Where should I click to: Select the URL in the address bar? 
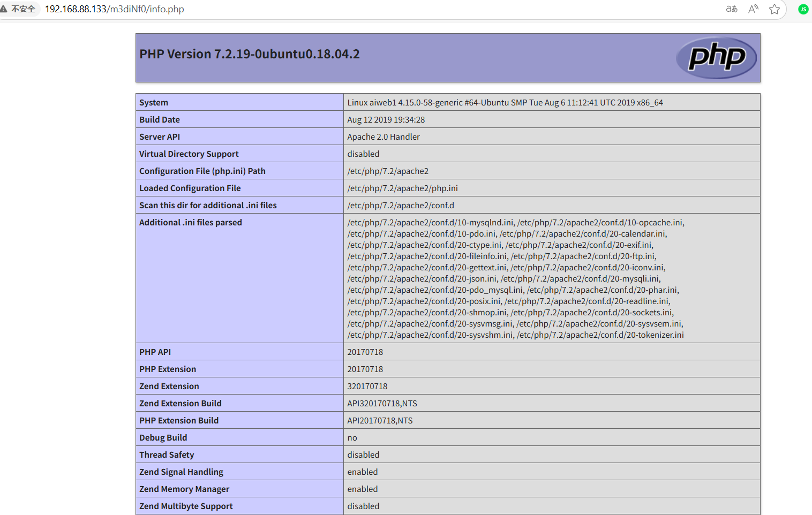[x=115, y=9]
